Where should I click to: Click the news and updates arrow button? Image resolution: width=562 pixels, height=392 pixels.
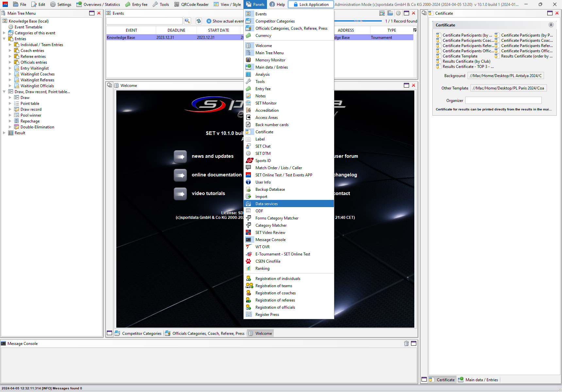pos(180,156)
